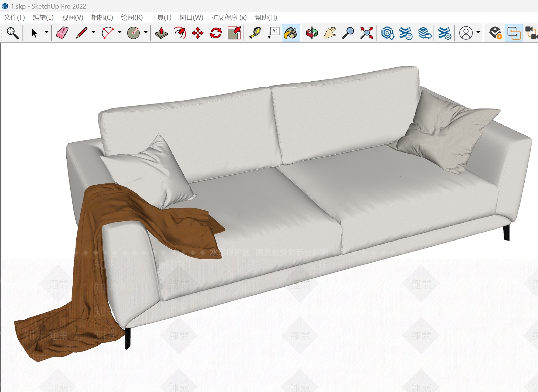Click the user account profile icon
Screen dimensions: 538x392
pos(466,33)
